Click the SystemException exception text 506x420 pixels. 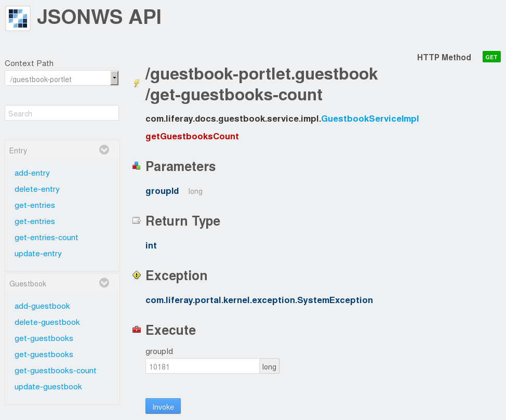[259, 300]
